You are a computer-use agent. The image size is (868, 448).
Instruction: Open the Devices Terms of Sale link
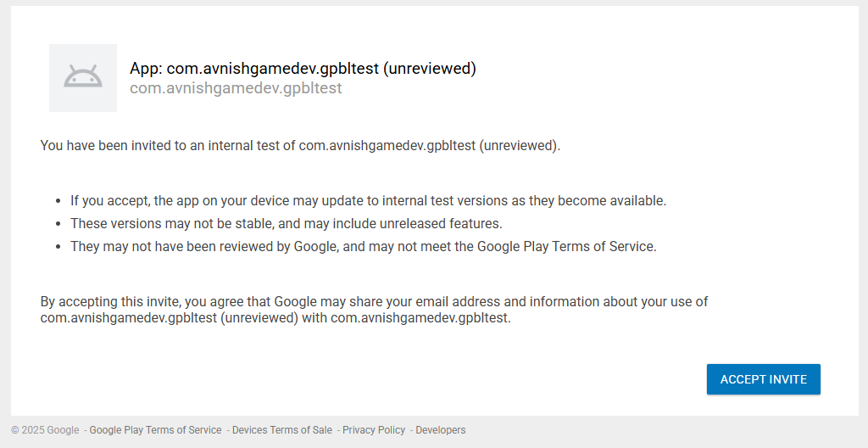[x=282, y=430]
